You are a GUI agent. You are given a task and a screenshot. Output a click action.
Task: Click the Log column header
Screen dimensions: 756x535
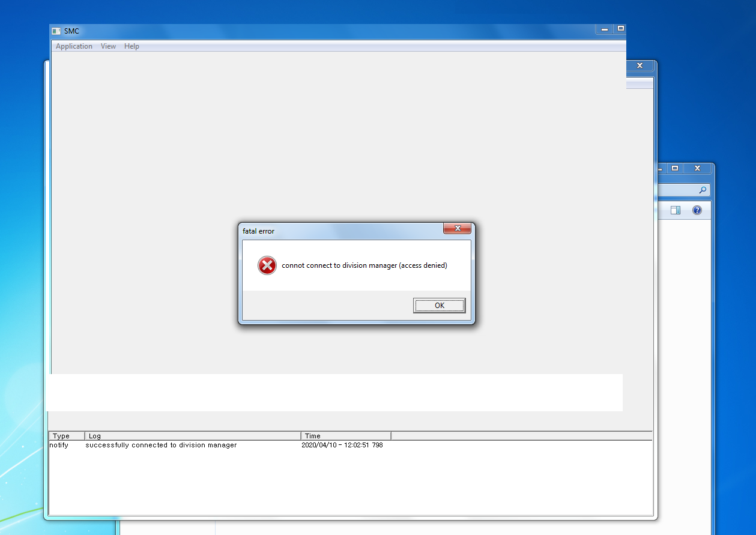[x=193, y=436]
